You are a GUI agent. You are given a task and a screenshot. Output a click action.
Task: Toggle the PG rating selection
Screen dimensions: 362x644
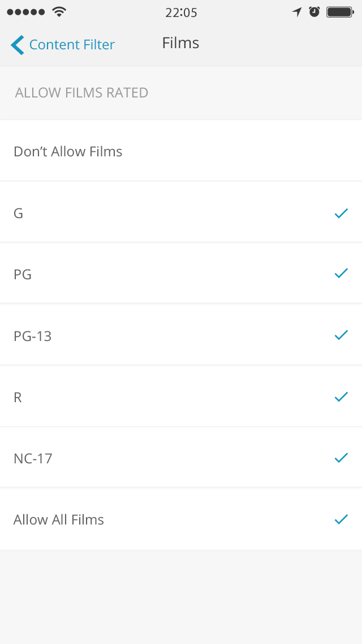342,273
